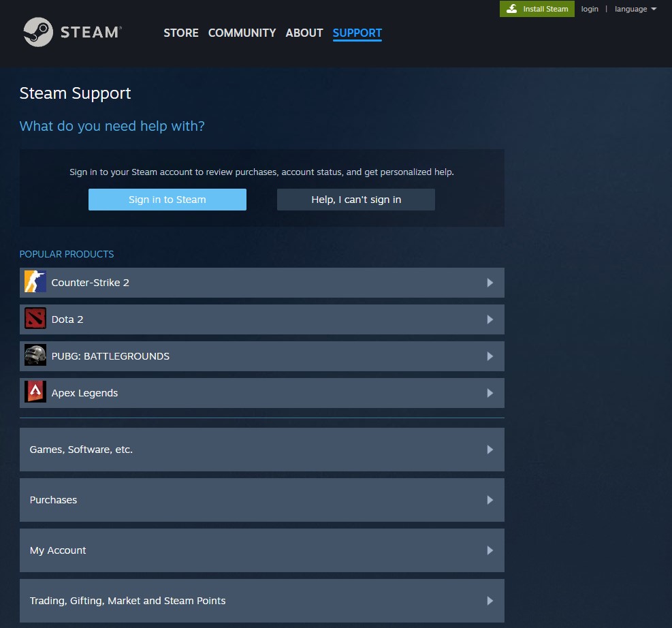The width and height of the screenshot is (672, 628).
Task: Go to the ABOUT page
Action: 304,33
